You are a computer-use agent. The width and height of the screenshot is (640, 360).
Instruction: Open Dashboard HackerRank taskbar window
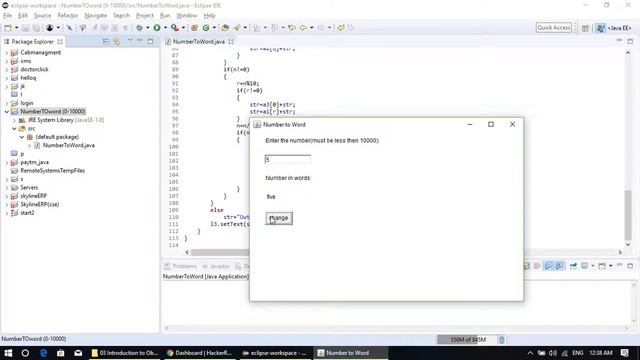(199, 353)
